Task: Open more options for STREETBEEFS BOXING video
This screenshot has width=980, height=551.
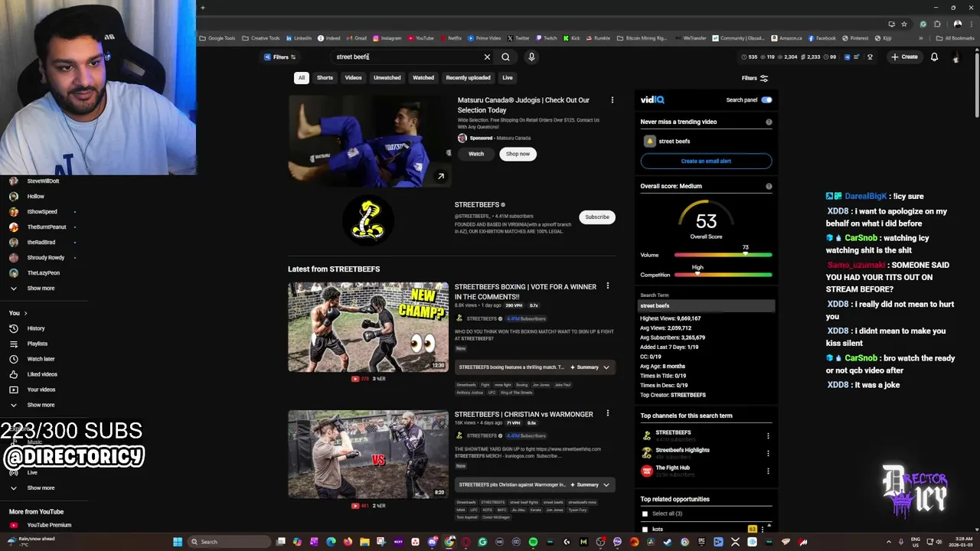Action: [608, 286]
